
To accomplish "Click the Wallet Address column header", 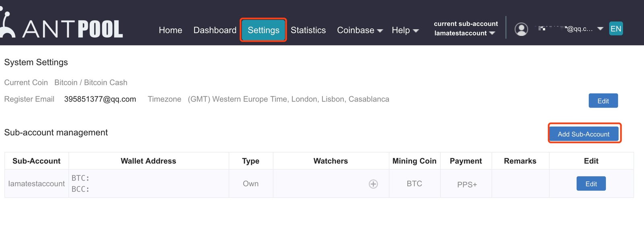I will [149, 161].
